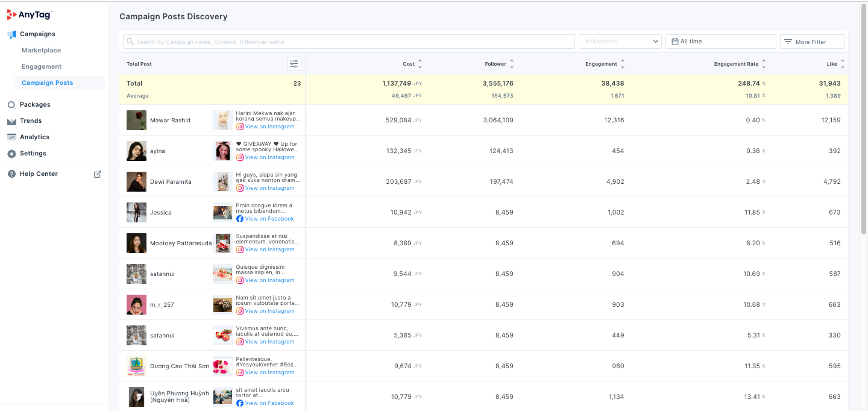Go to Marketplace in sidebar

[41, 51]
